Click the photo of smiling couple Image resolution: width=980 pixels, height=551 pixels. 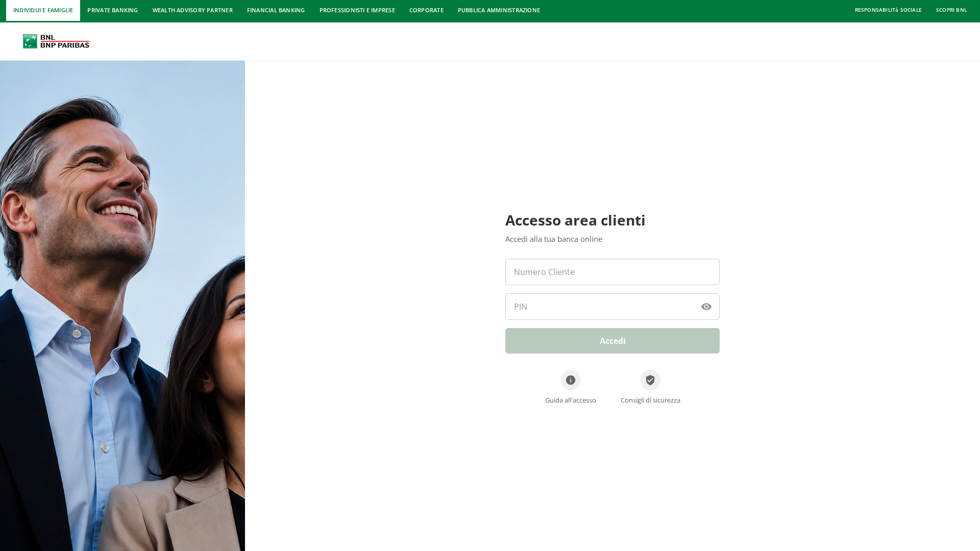point(122,306)
